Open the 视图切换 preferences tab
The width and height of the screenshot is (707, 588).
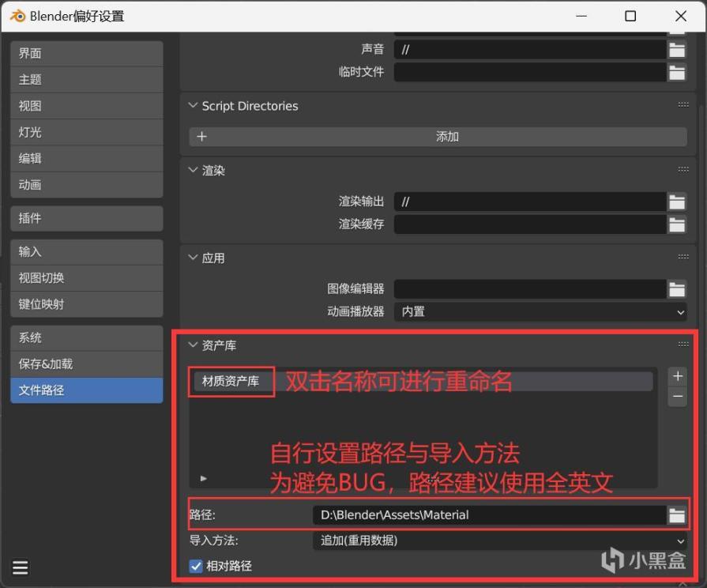pyautogui.click(x=87, y=278)
